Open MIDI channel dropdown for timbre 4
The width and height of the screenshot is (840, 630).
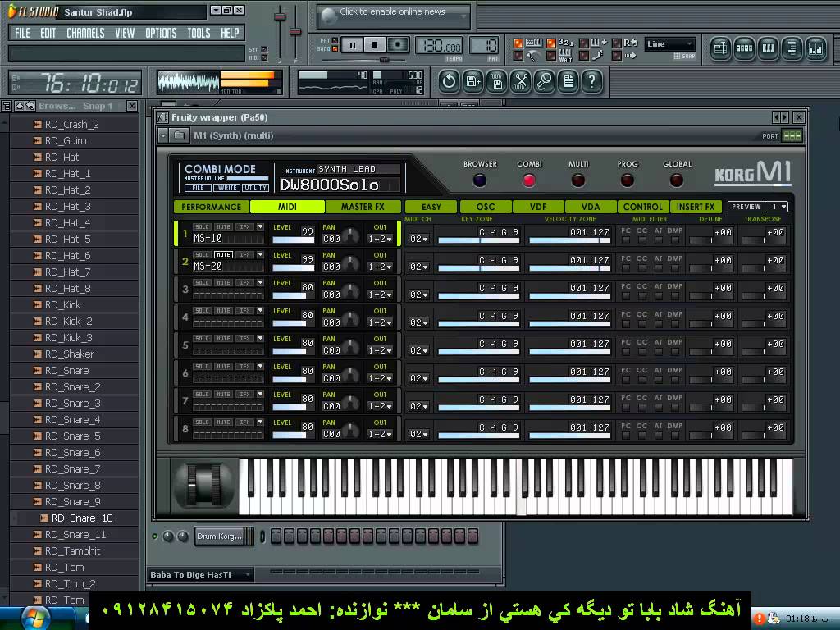[x=418, y=322]
